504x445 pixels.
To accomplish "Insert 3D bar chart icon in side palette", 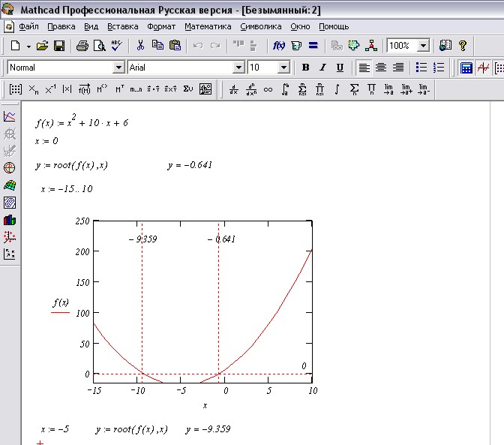I will click(10, 220).
